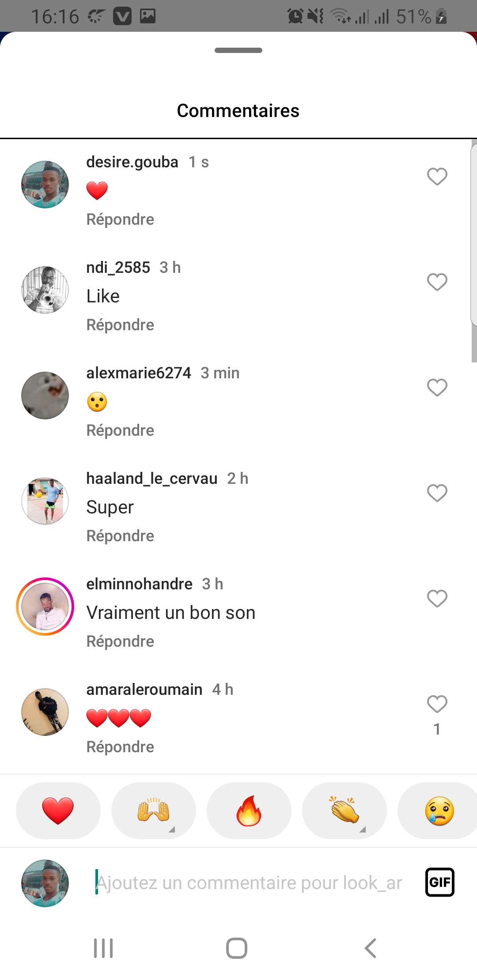477x980 pixels.
Task: Insert the fire quick emoji
Action: click(x=249, y=811)
